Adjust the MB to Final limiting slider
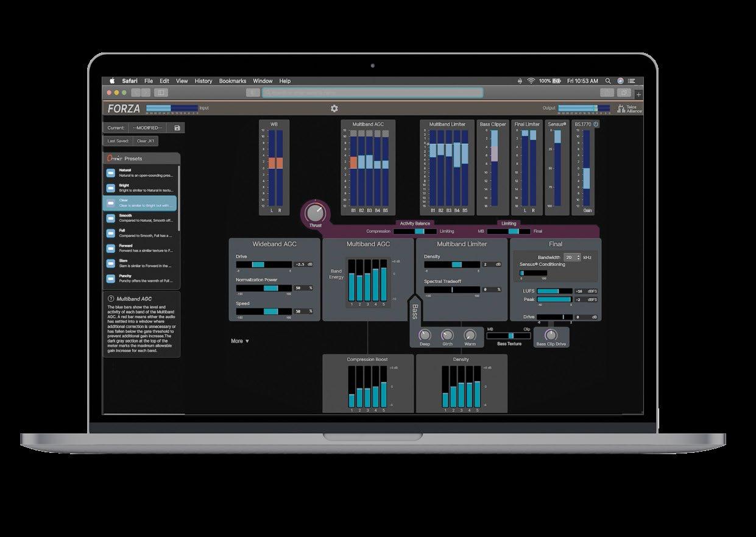Viewport: 756px width, 537px height. click(x=509, y=231)
